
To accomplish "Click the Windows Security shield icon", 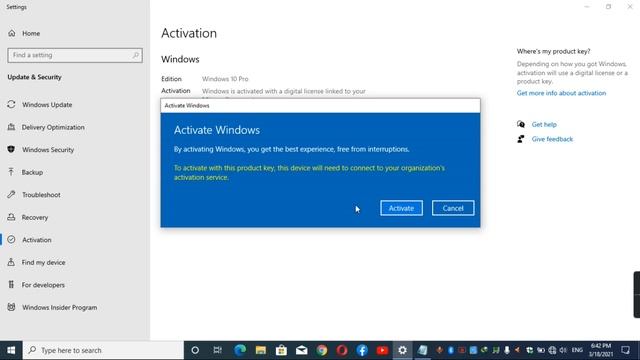I will tap(11, 149).
